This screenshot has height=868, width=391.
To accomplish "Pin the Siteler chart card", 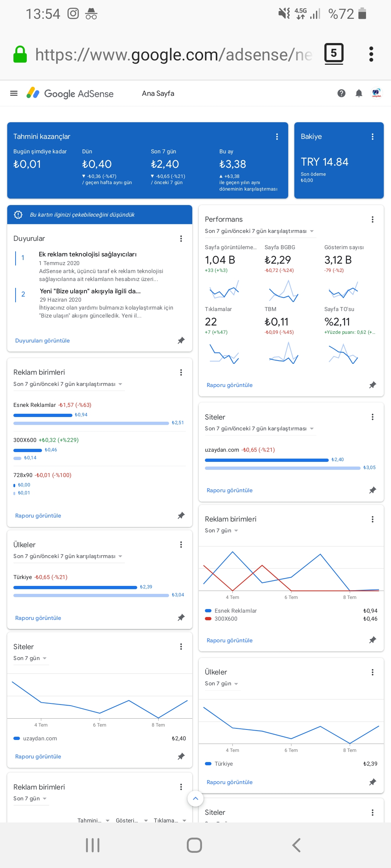I will click(181, 756).
